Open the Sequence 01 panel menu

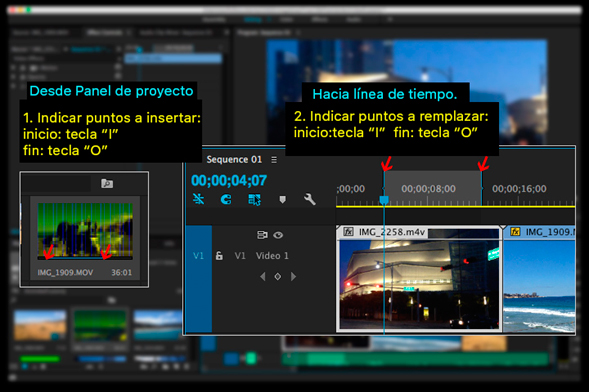(x=274, y=160)
